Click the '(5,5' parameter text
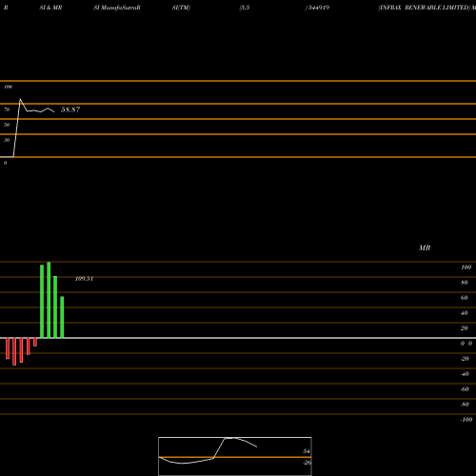The width and height of the screenshot is (476, 476). [x=245, y=8]
